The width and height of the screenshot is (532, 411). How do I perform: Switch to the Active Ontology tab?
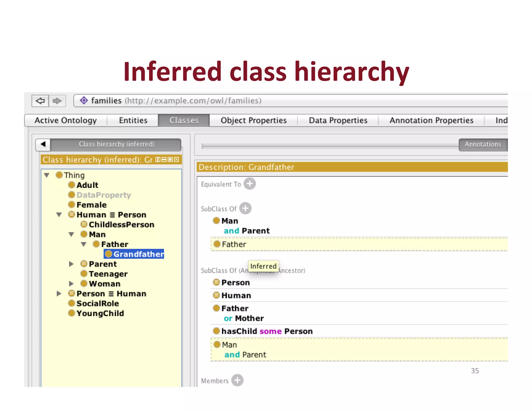point(66,120)
